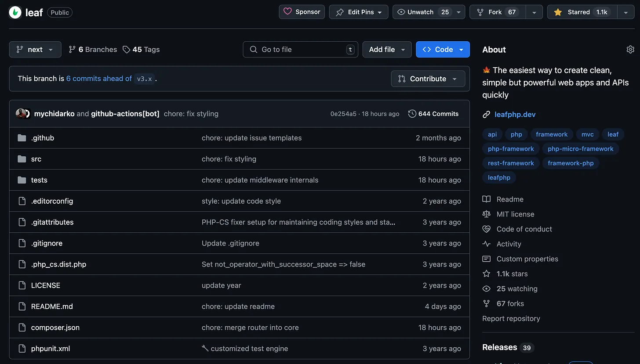Open the latest commit hash 0e254a5
Image resolution: width=640 pixels, height=364 pixels.
[x=343, y=114]
